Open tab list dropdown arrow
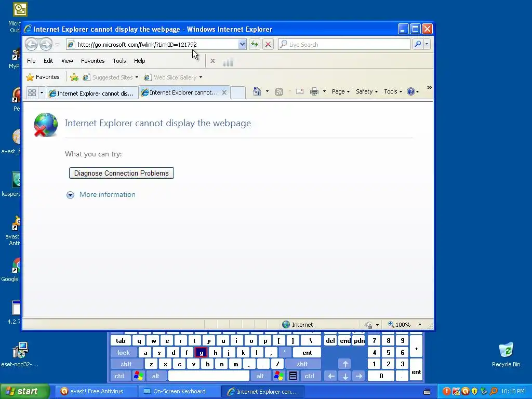Viewport: 532px width, 399px height. click(x=42, y=92)
